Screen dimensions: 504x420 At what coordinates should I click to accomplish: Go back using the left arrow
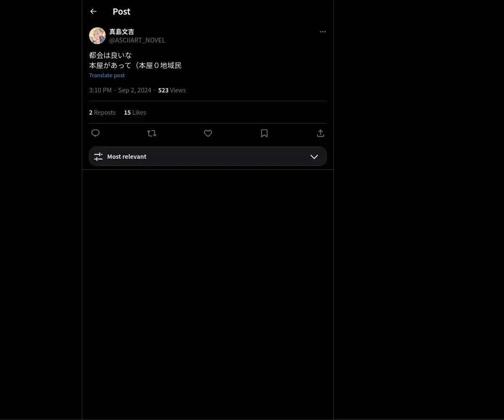[93, 11]
